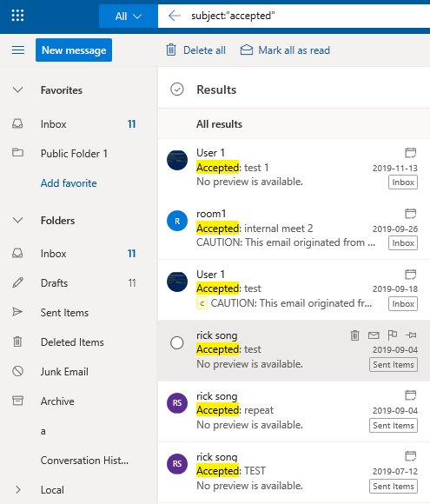
Task: Collapse the Folders section
Action: coord(17,220)
